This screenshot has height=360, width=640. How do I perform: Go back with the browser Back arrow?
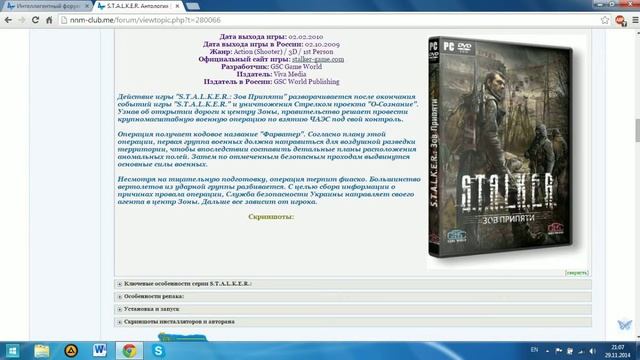[8, 20]
